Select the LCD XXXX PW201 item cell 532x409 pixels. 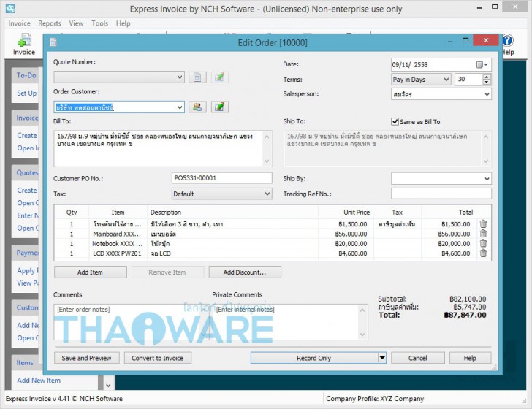[x=117, y=253]
